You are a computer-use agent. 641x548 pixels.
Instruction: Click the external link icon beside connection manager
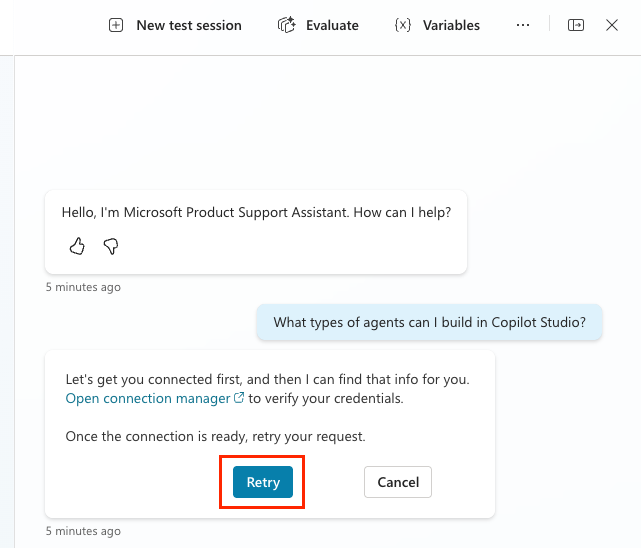239,398
